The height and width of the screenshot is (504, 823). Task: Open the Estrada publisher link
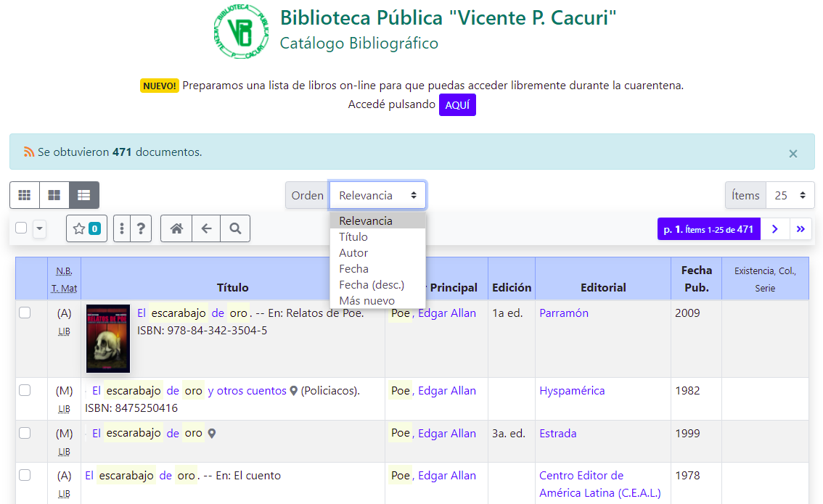tap(557, 433)
